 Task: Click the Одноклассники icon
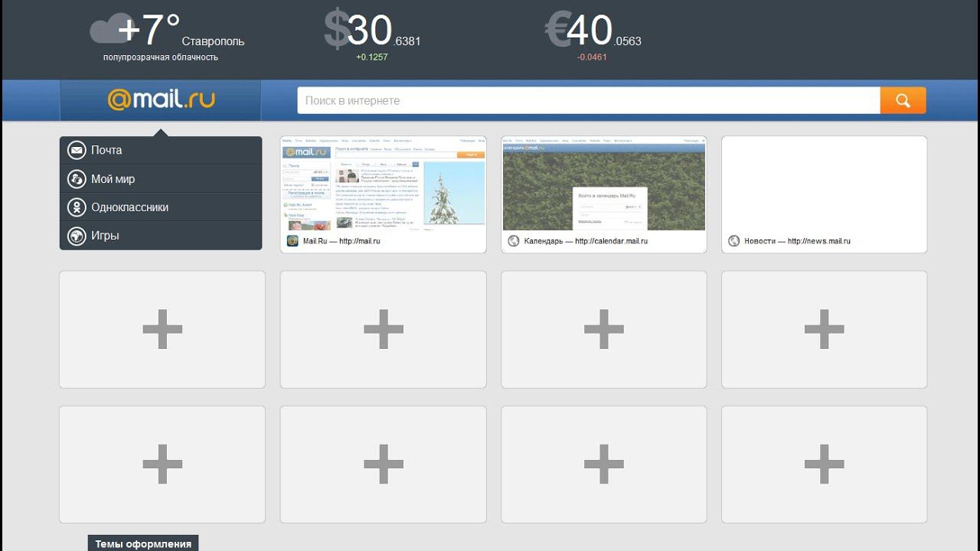tap(77, 207)
